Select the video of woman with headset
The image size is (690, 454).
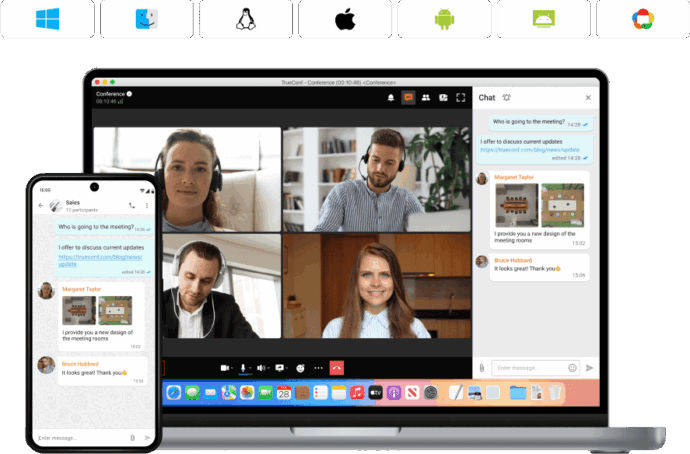click(187, 179)
